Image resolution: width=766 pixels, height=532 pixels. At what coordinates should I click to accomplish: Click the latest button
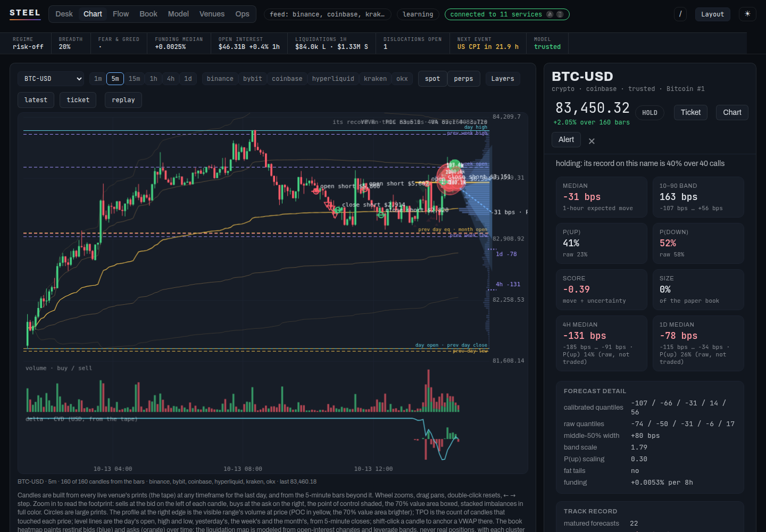tap(36, 100)
